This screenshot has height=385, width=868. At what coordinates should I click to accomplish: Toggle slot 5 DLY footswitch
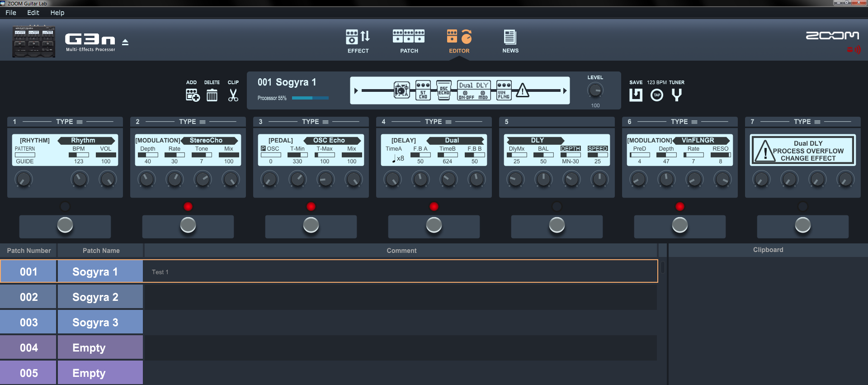[557, 225]
